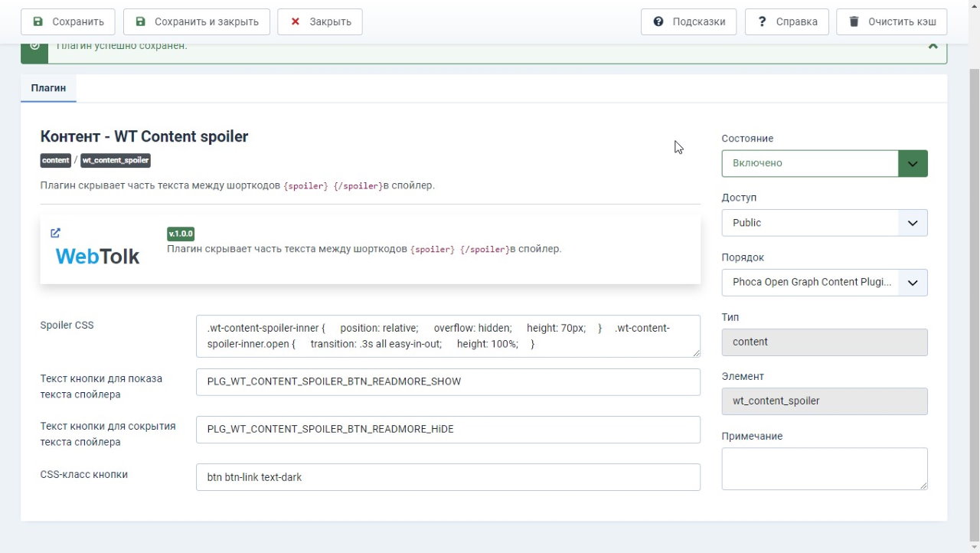Click the floppy icon on Сохранить и закрыть
This screenshot has height=553, width=980.
(x=140, y=22)
